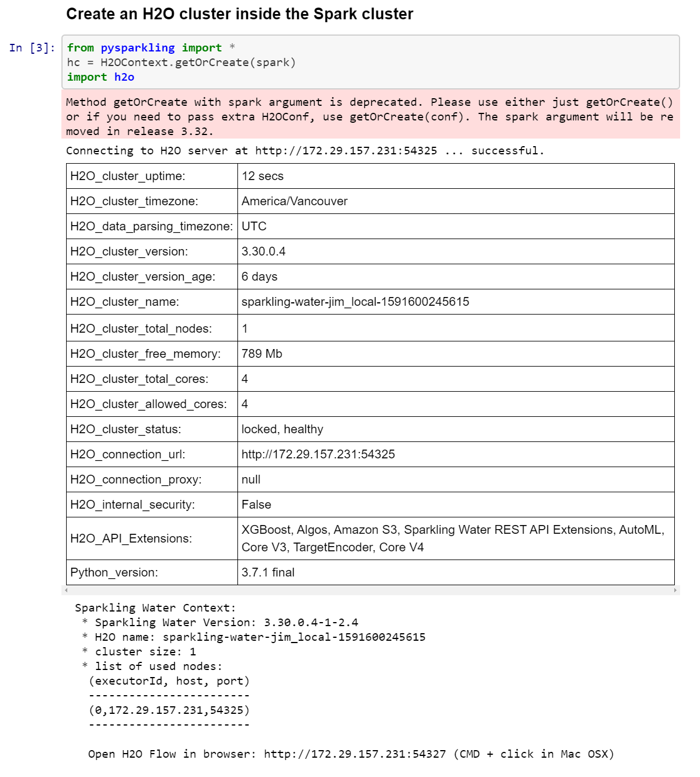Click the locked, healthy cluster status cell
This screenshot has height=777, width=700.
[282, 429]
